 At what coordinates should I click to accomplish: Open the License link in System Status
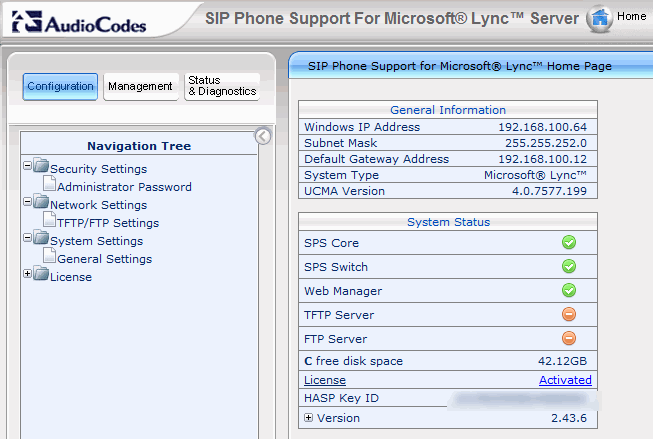point(325,380)
